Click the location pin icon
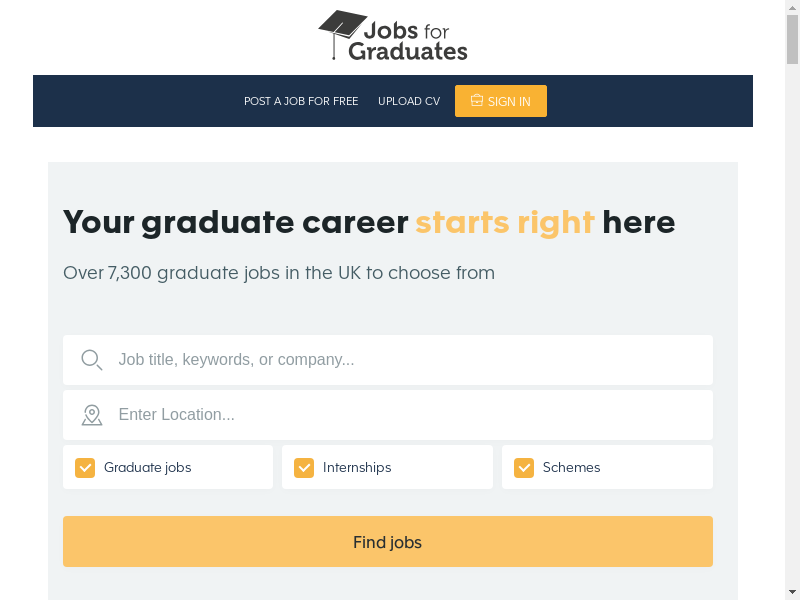This screenshot has height=600, width=800. [92, 415]
